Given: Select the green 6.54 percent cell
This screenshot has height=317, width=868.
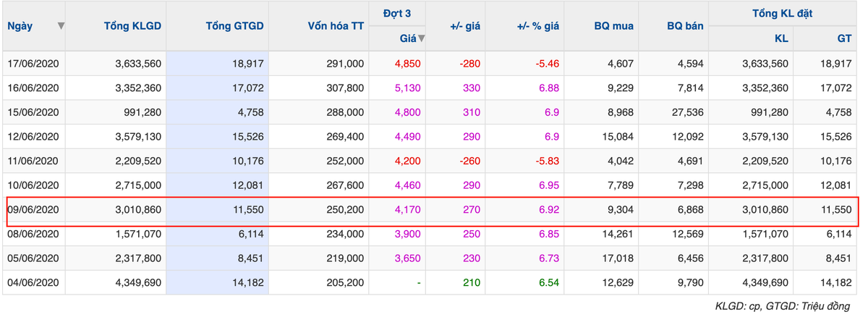Looking at the screenshot, I should [548, 282].
